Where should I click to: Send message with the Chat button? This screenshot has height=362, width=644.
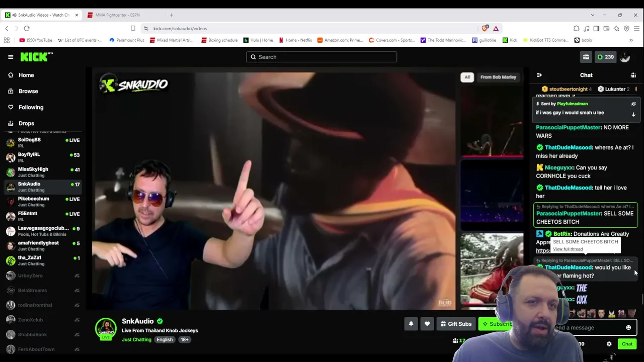point(627,344)
